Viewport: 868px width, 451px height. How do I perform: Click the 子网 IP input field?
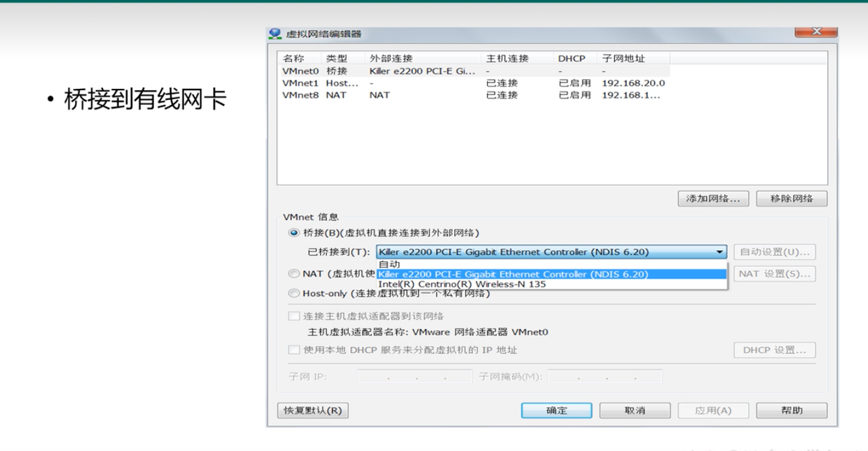point(414,376)
